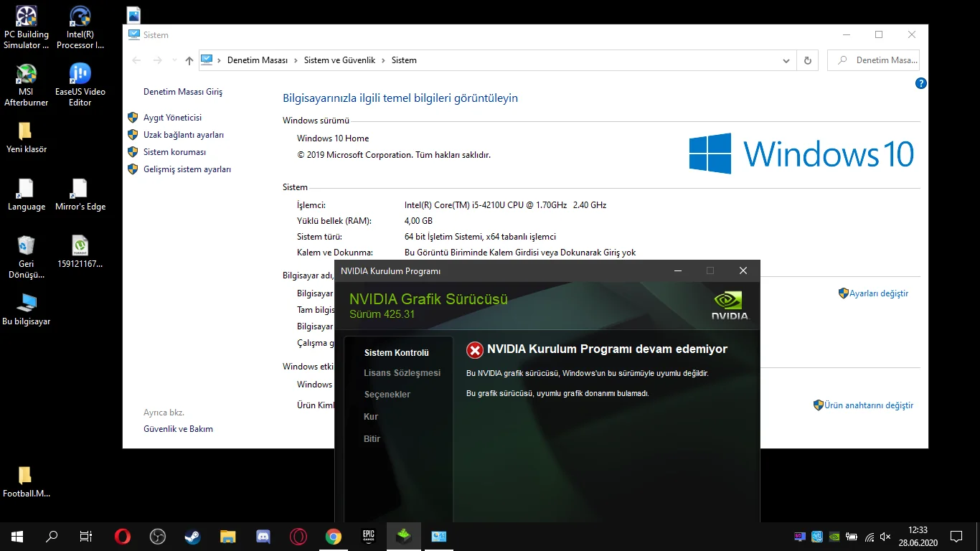Screen dimensions: 980x551
Task: Open the taskbar search
Action: (x=52, y=536)
